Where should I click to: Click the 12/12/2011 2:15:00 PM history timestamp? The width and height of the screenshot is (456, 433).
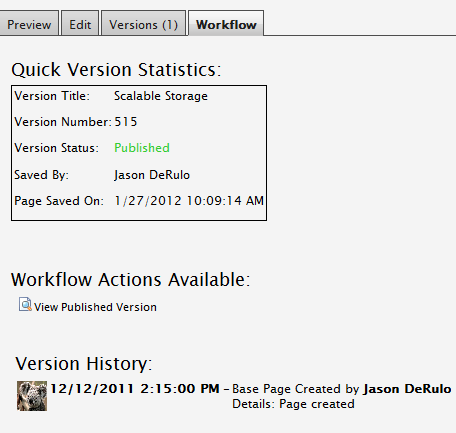(x=135, y=389)
